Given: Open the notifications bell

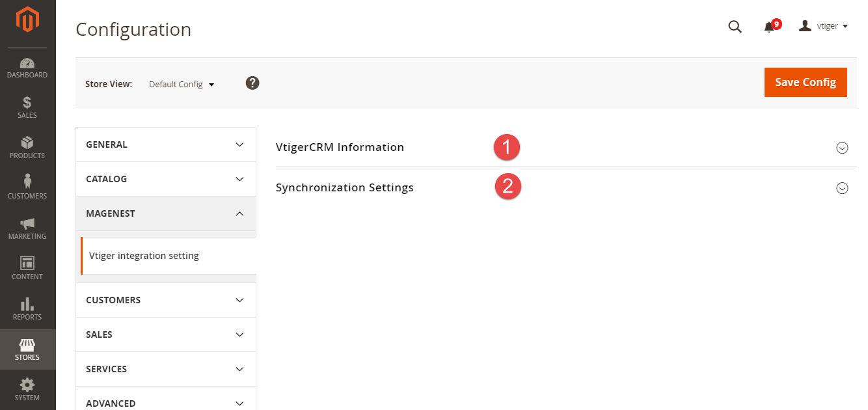Looking at the screenshot, I should [x=770, y=27].
